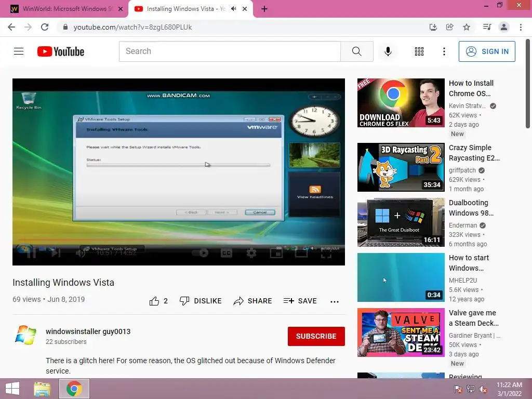532x399 pixels.
Task: Click the griffpatch channel name
Action: coord(462,170)
